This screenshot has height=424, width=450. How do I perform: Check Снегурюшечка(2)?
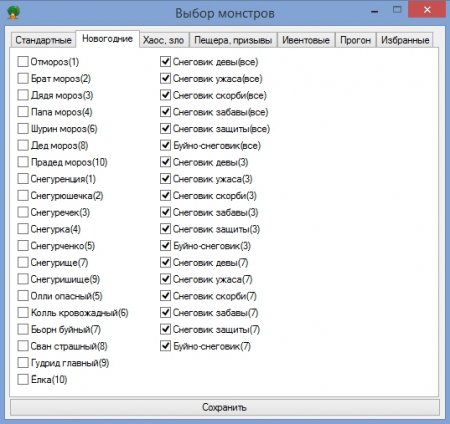[x=23, y=195]
